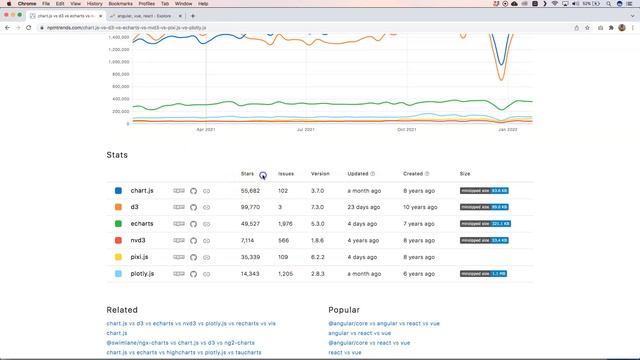Screen dimensions: 640x360
Task: Open the GitHub icon for plotly.js
Action: [x=193, y=274]
